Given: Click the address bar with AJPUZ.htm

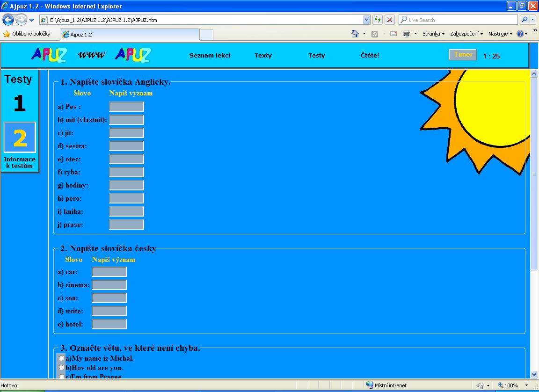Looking at the screenshot, I should (201, 20).
